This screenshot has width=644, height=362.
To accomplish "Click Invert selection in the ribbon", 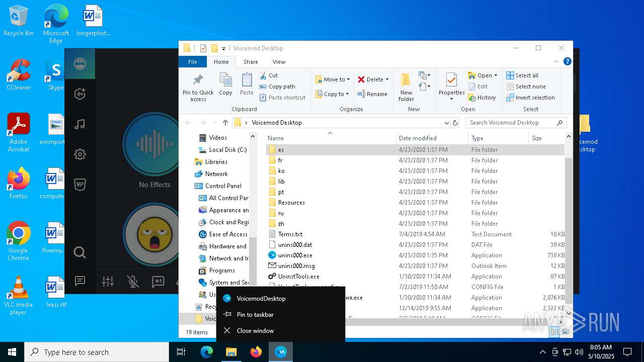I will click(x=530, y=98).
